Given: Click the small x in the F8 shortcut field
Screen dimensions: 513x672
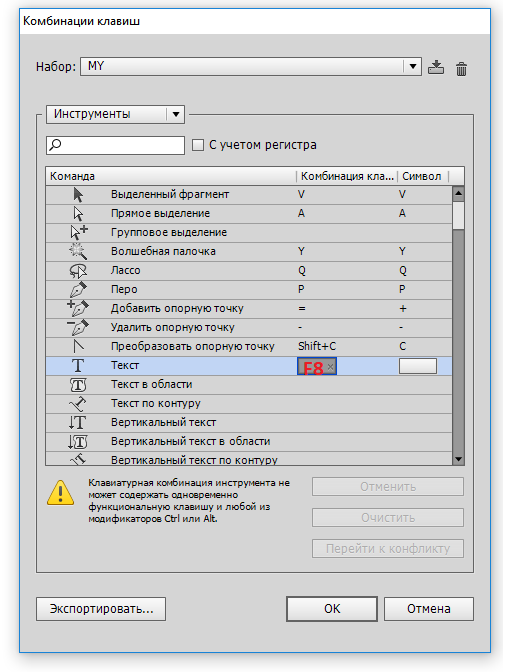Looking at the screenshot, I should (330, 367).
